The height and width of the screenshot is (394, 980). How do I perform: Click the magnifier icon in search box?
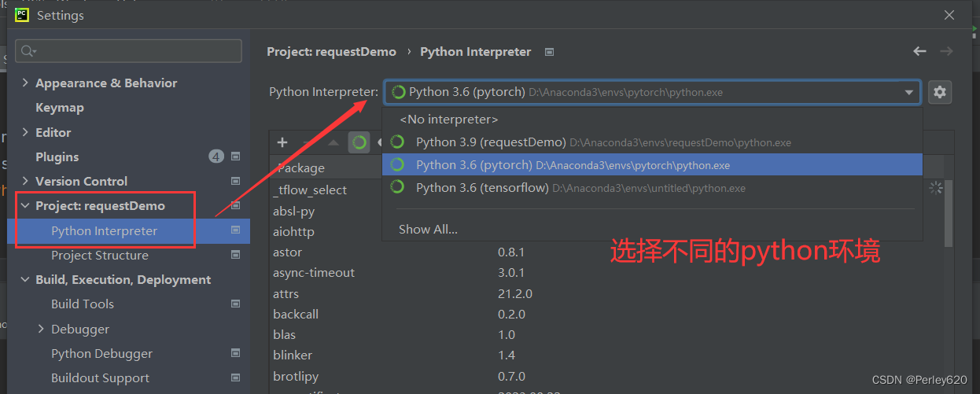(28, 51)
